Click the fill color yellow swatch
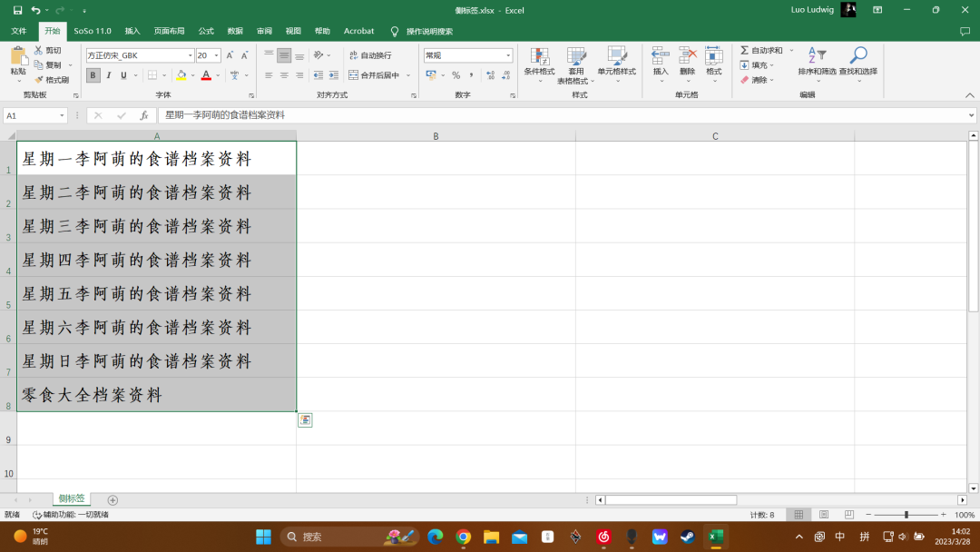This screenshot has height=552, width=980. click(x=181, y=75)
